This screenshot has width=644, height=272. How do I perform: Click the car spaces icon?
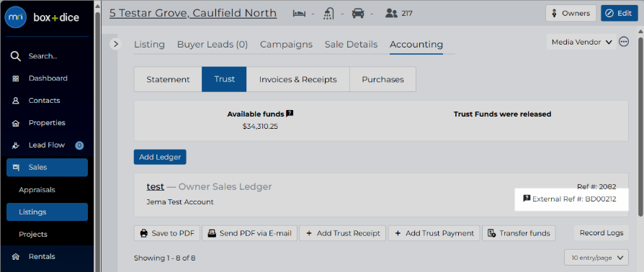[358, 14]
